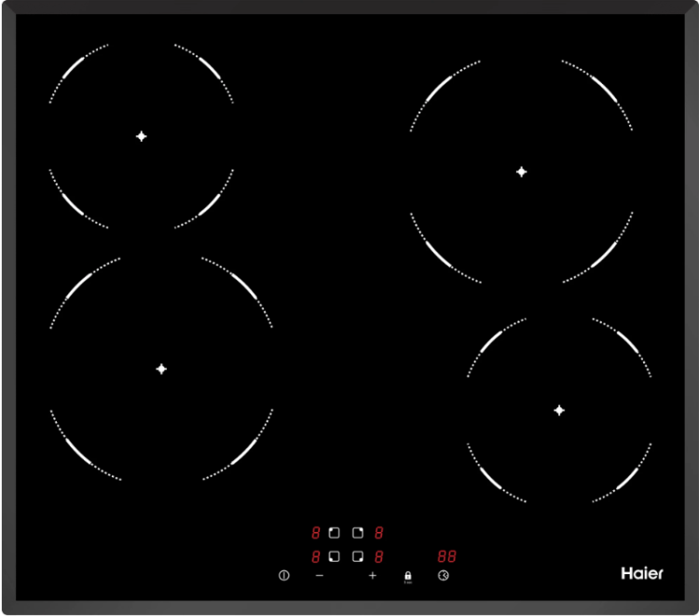Screen dimensions: 699x616
Task: Tap the top-right red power level display
Action: pyautogui.click(x=379, y=533)
